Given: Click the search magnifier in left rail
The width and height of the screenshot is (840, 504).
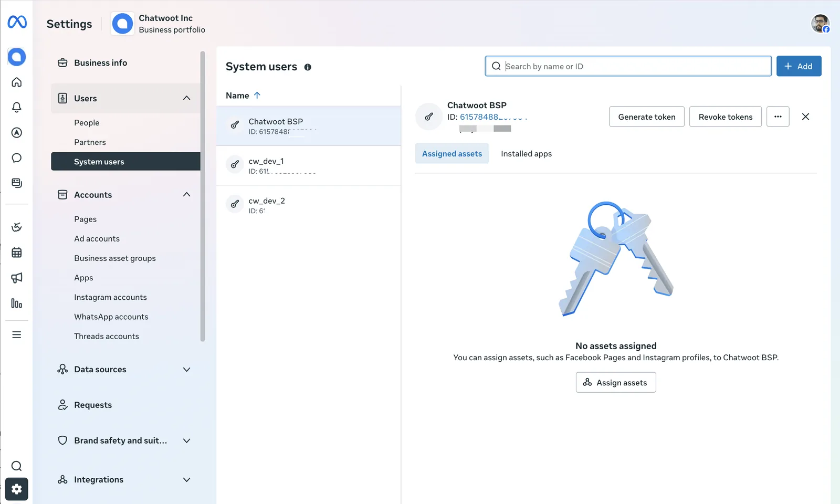Looking at the screenshot, I should [17, 466].
